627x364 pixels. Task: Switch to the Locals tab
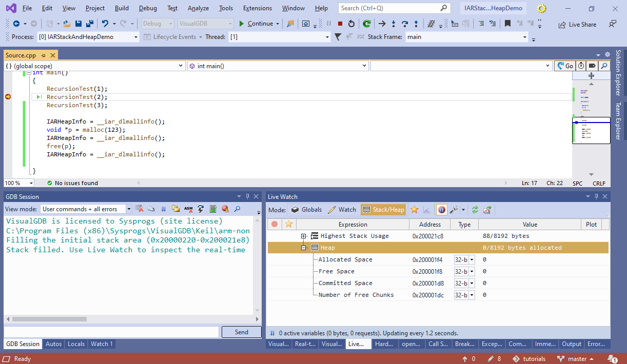pos(76,344)
